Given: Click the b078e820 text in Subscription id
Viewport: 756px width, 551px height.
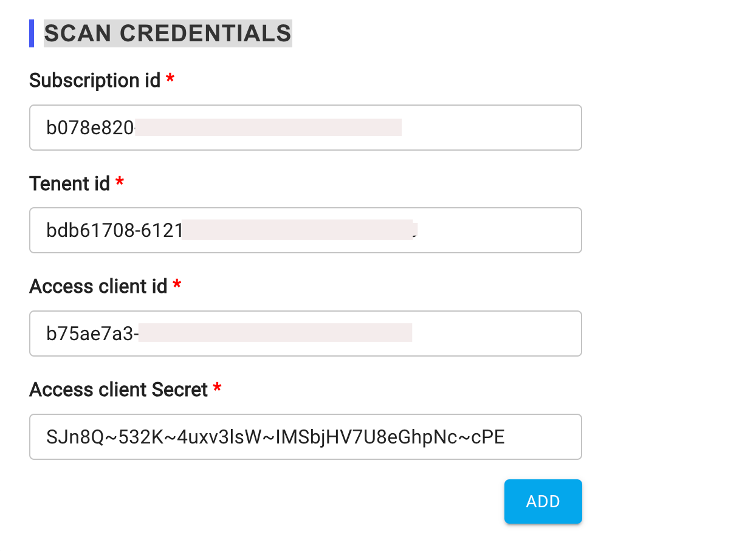Looking at the screenshot, I should [x=90, y=128].
